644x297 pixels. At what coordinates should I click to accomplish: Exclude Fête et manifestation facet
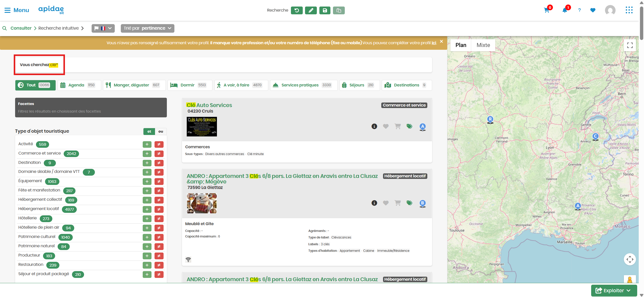[159, 191]
